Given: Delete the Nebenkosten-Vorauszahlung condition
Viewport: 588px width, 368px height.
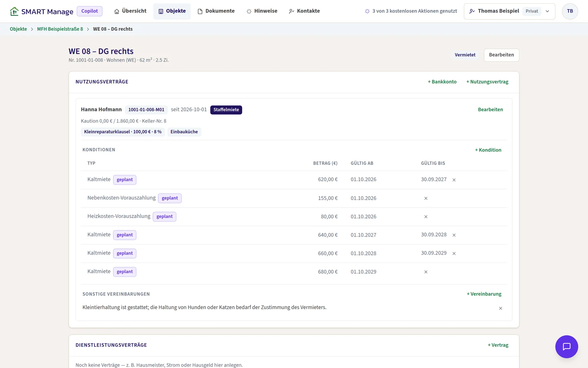Looking at the screenshot, I should click(x=426, y=198).
